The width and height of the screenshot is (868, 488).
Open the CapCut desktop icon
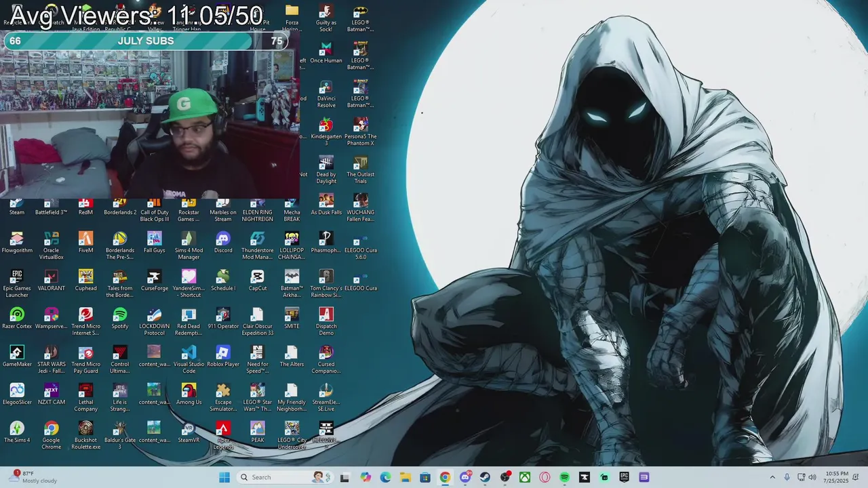tap(258, 281)
